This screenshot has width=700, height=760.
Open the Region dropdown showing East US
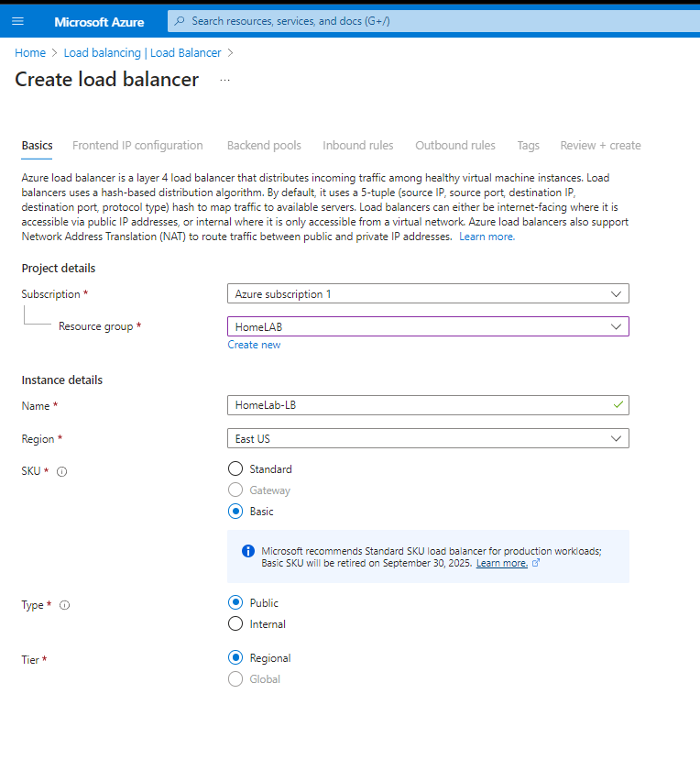point(428,438)
